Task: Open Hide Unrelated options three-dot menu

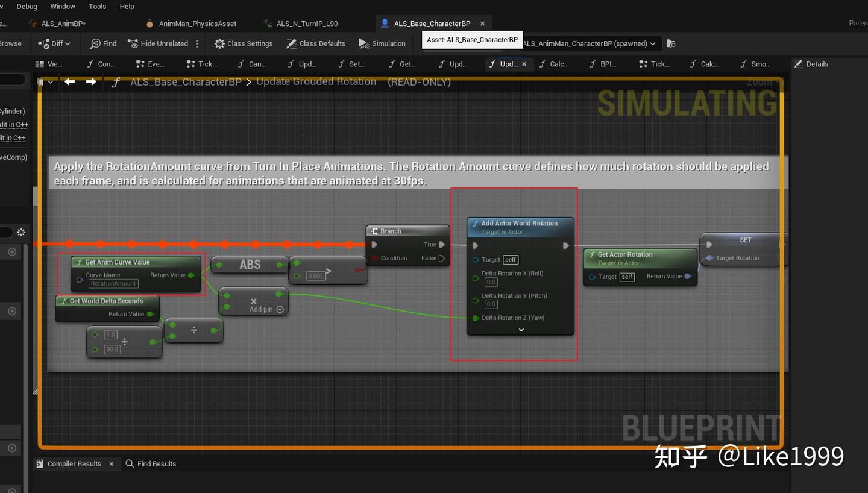Action: [197, 43]
